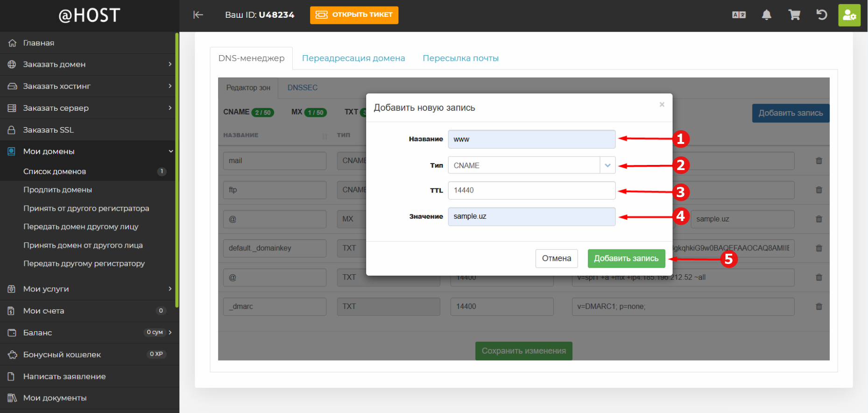Click Сохранить изменения button

click(524, 351)
